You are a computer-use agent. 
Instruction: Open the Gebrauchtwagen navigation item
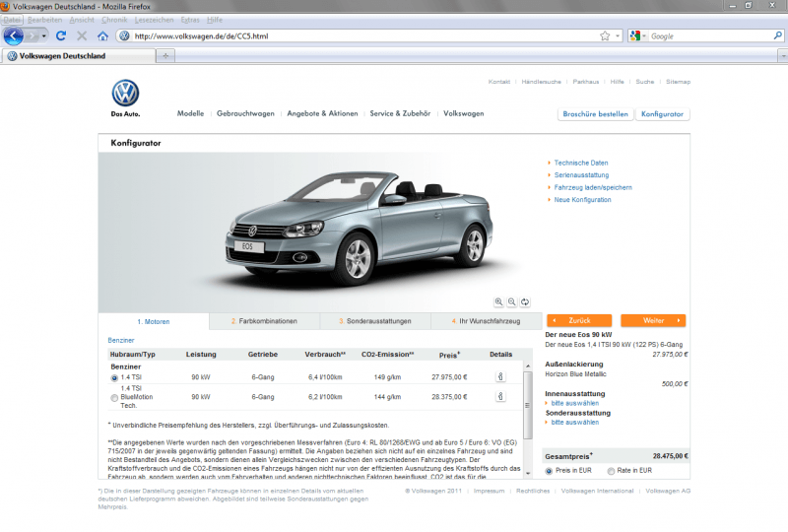tap(245, 113)
